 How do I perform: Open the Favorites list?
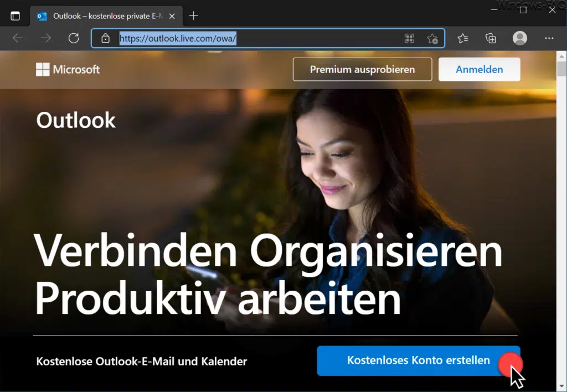point(463,38)
